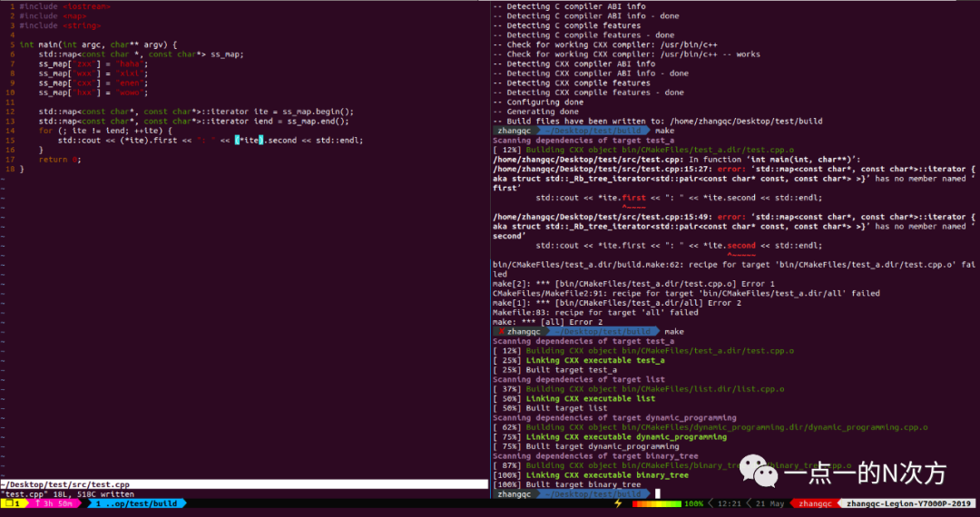980x517 pixels.
Task: Click the 'return 0;' line
Action: pos(60,160)
